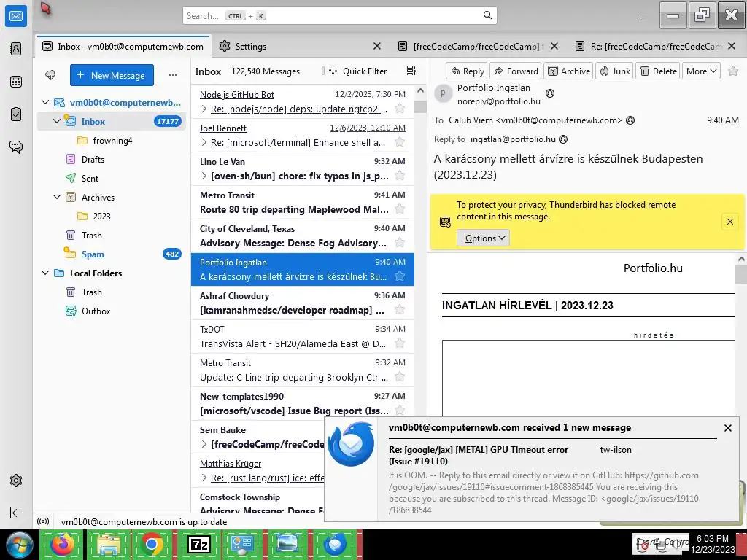
Task: Open the Chat space
Action: 16,147
